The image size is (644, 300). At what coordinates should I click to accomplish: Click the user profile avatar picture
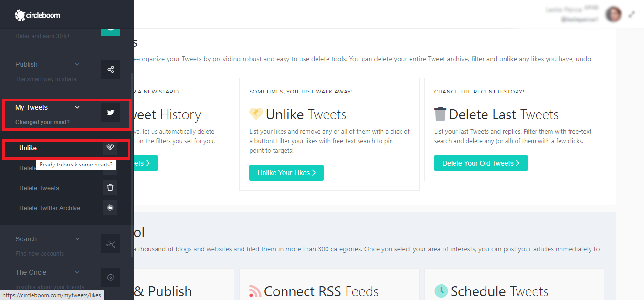613,14
